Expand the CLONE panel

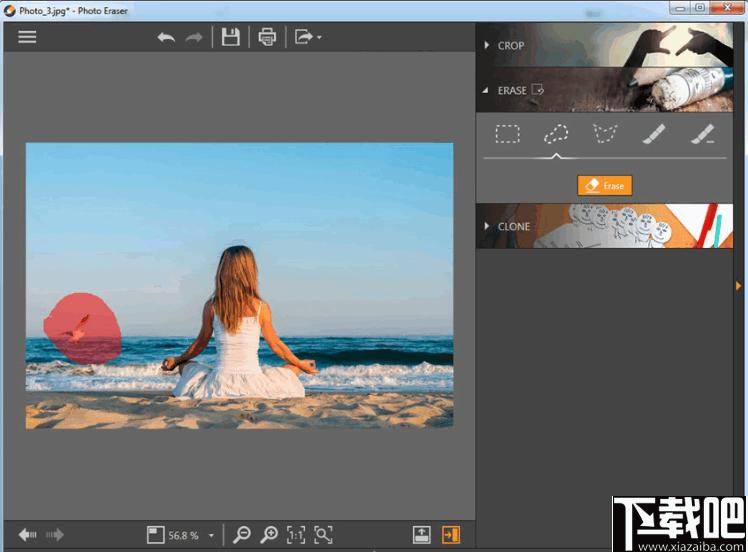point(487,226)
